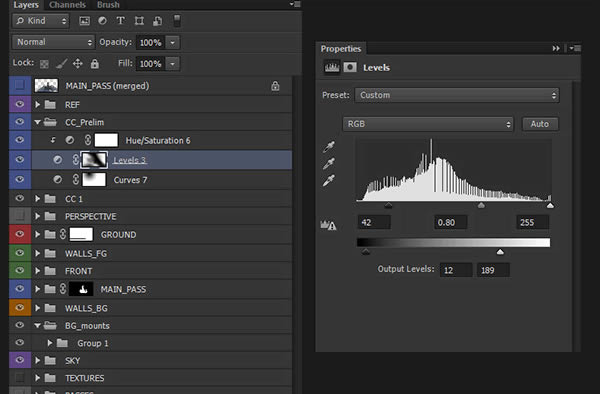Lock image pixels brush icon
This screenshot has height=394, width=600.
[x=61, y=64]
